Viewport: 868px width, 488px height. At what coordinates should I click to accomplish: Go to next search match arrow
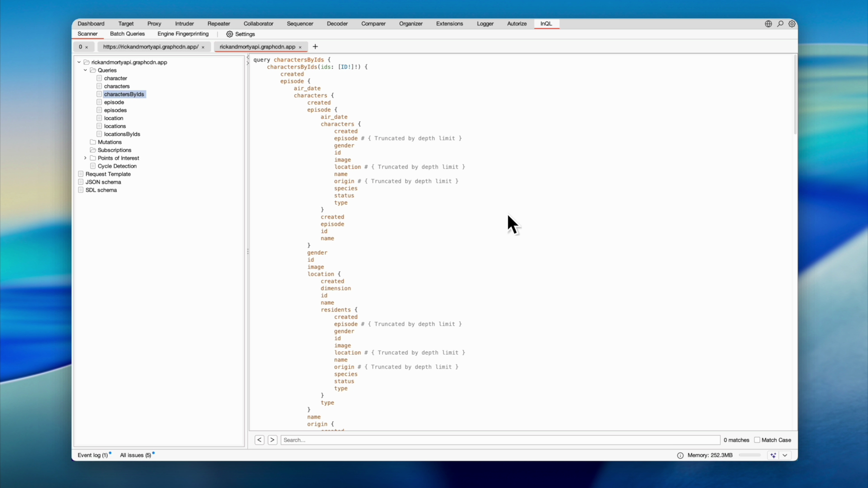tap(272, 440)
